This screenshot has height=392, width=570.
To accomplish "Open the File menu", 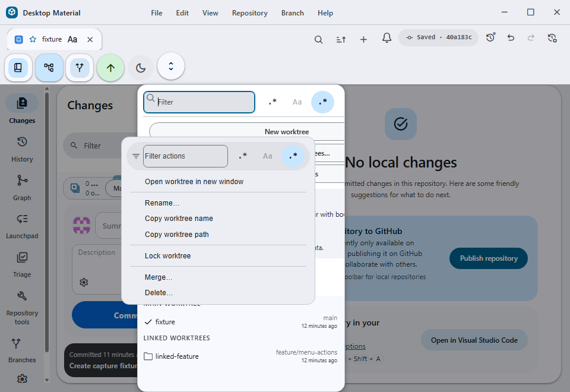I will 157,12.
